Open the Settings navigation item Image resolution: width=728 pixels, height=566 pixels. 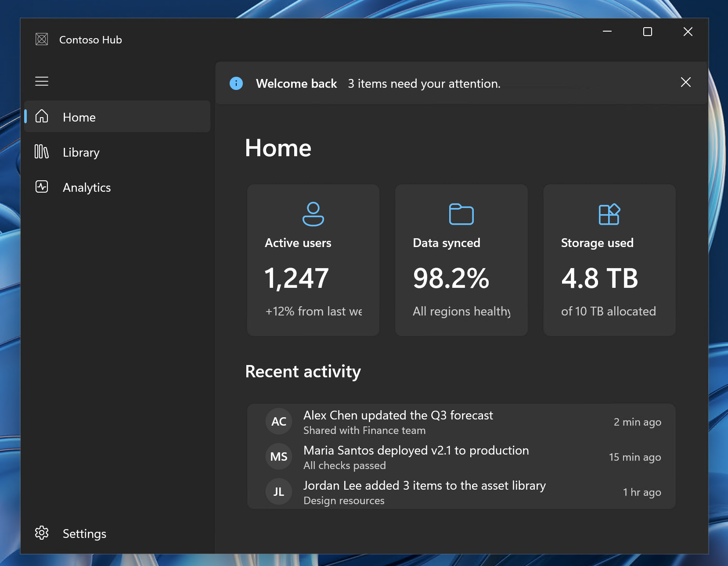[117, 533]
